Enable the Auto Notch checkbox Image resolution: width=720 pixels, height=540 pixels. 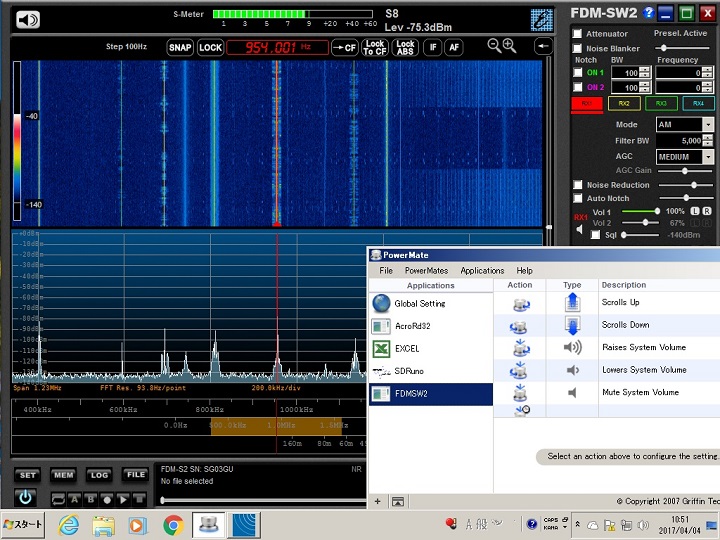coord(578,198)
